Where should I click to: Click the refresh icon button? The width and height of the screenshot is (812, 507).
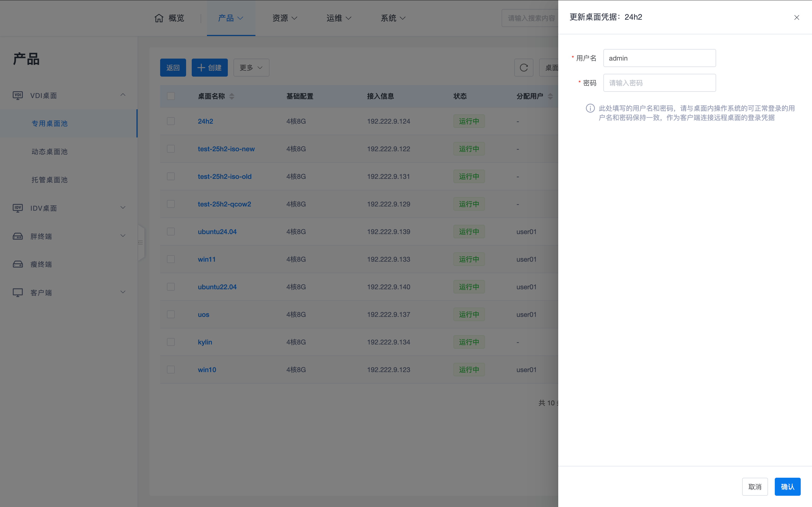(524, 68)
